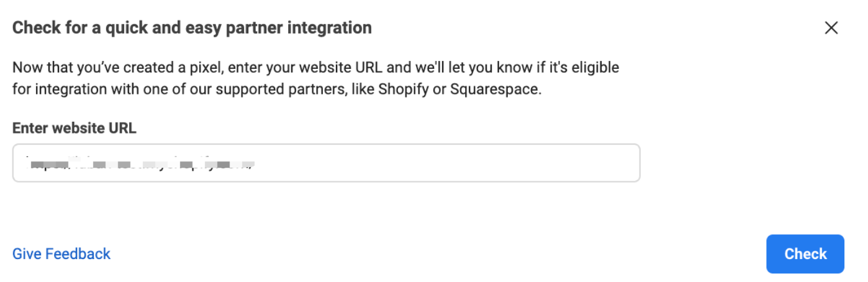Click the Check button
868x282 pixels.
tap(805, 253)
